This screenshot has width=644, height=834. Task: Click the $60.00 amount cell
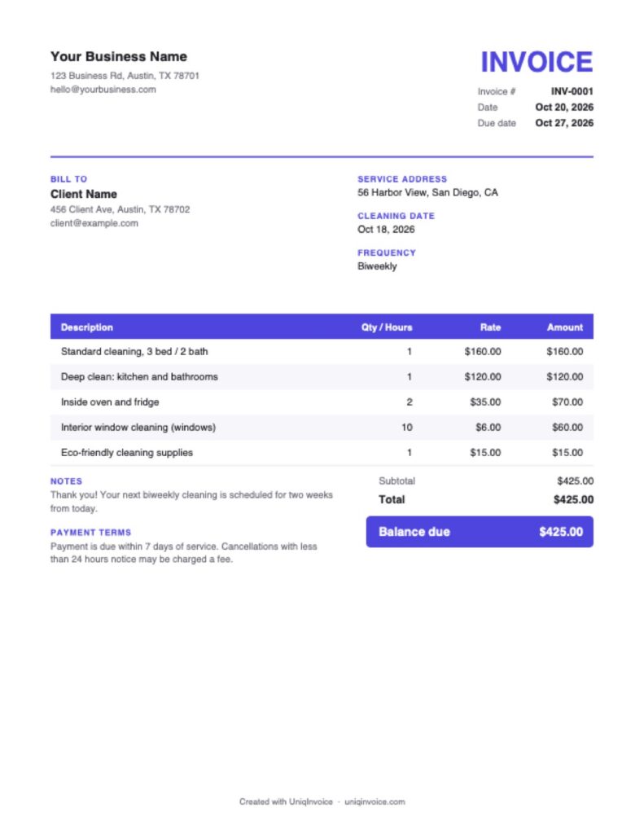567,427
